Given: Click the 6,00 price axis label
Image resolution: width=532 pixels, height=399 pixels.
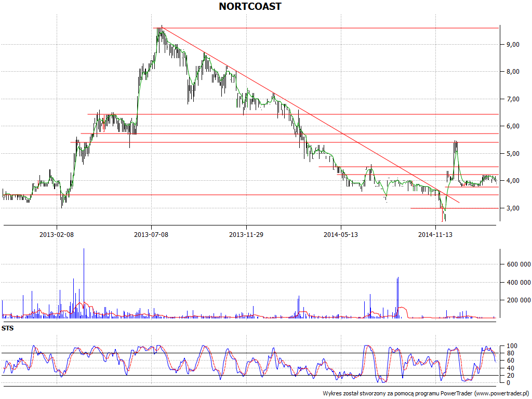Looking at the screenshot, I should coord(513,126).
